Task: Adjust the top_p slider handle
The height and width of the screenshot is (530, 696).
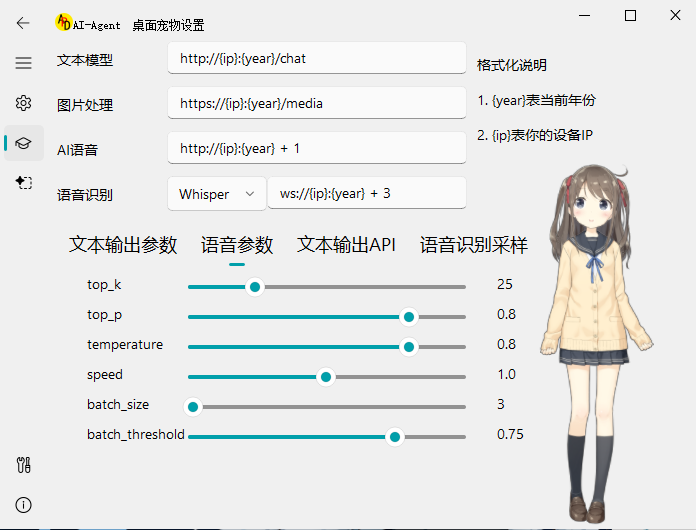Action: click(409, 317)
